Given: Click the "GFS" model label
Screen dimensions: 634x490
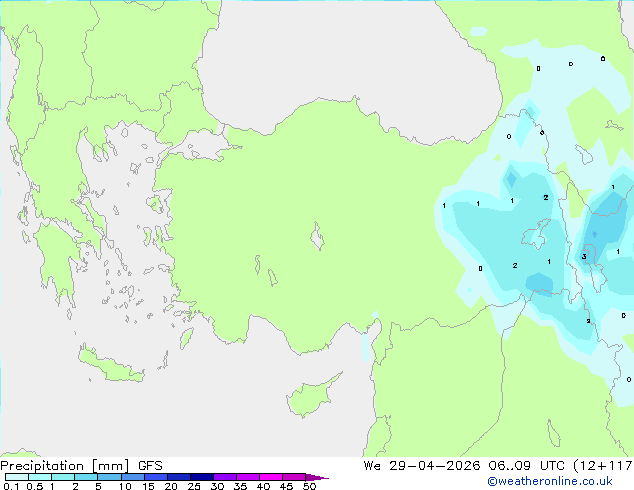Looking at the screenshot, I should click(x=150, y=466).
